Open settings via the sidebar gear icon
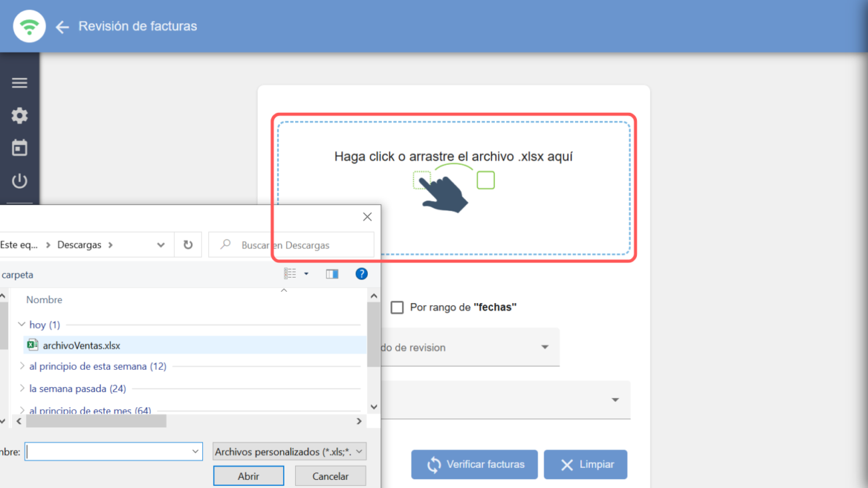 point(19,115)
